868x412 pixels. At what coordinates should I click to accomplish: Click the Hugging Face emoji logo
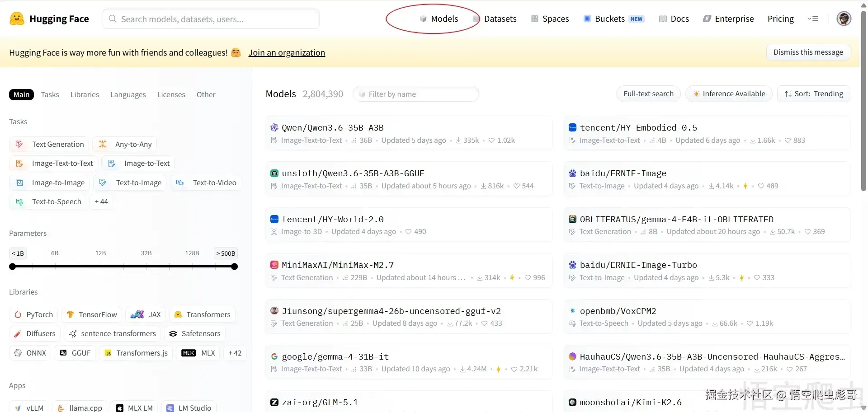(x=17, y=19)
